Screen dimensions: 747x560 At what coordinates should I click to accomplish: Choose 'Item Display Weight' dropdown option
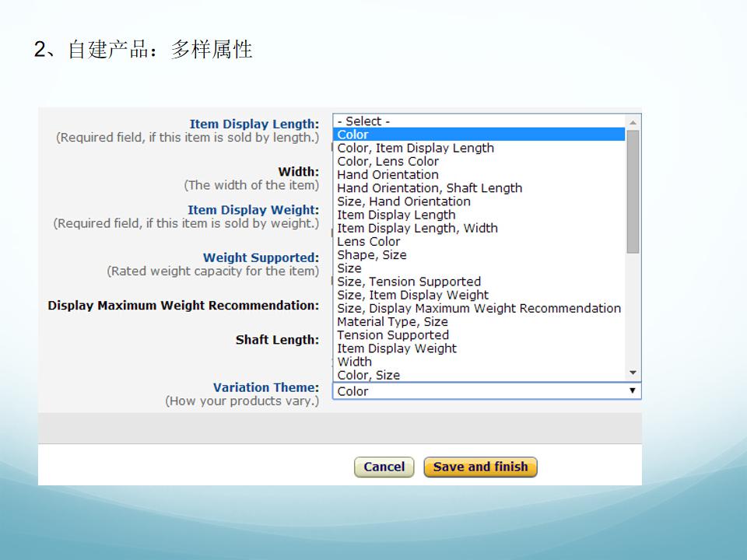[479, 348]
